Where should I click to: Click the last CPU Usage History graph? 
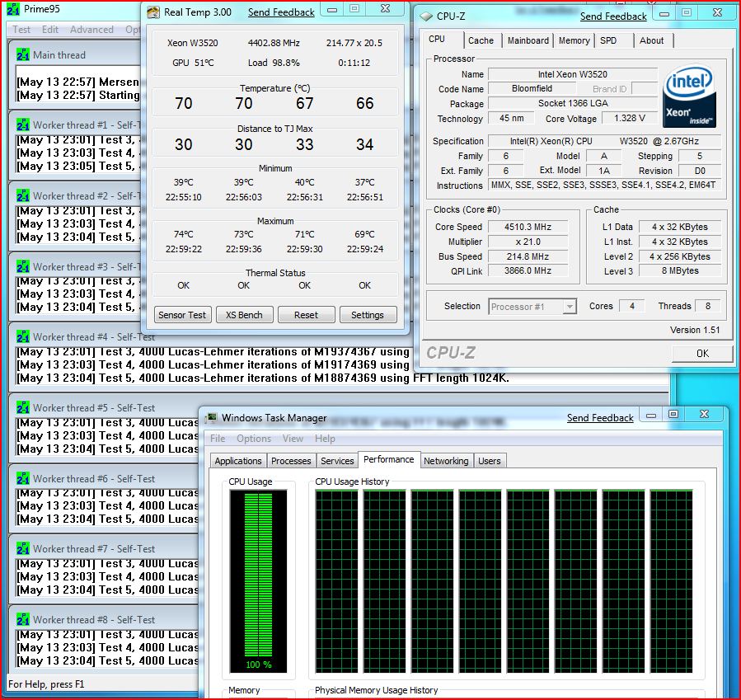point(671,581)
